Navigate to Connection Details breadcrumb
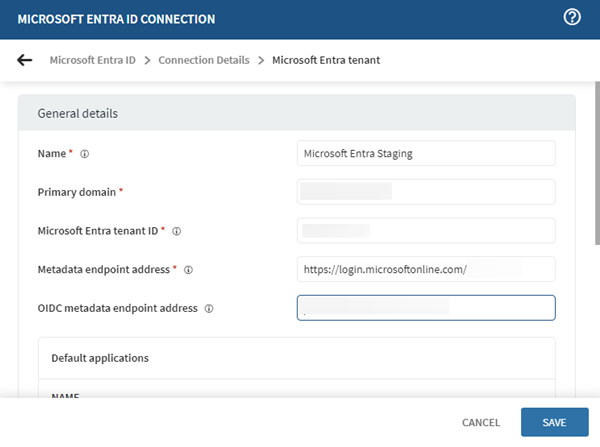 tap(204, 60)
